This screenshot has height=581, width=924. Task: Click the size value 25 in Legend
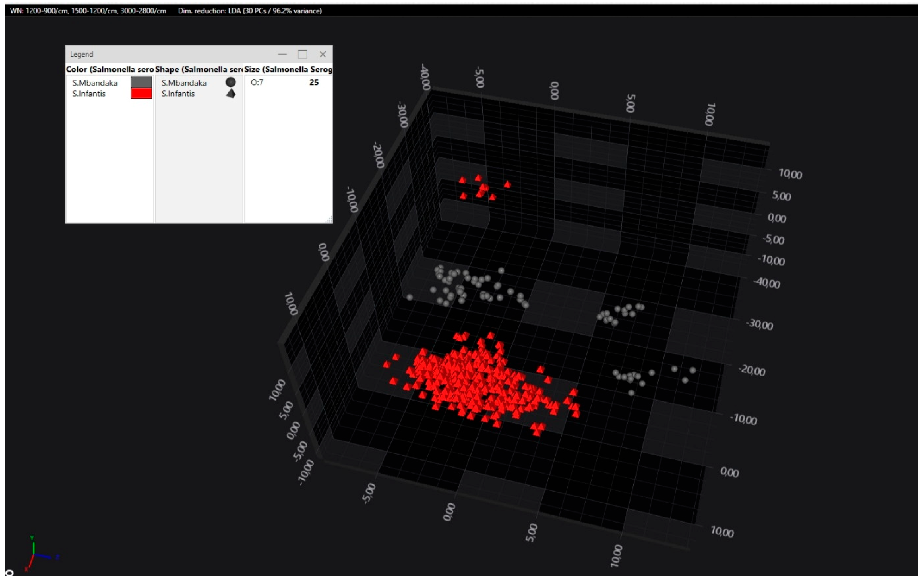(x=314, y=82)
